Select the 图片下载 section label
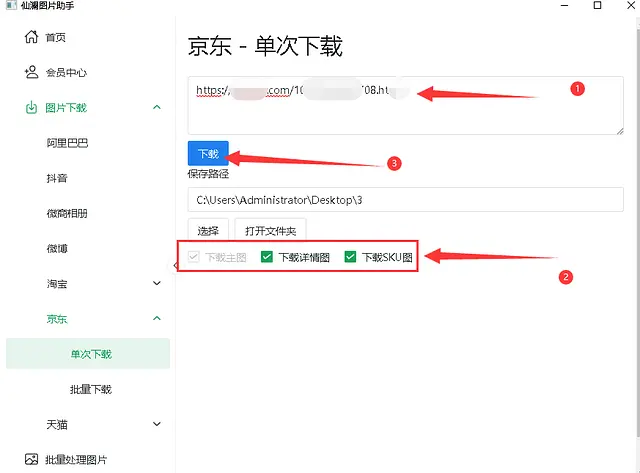This screenshot has height=473, width=640. click(x=66, y=108)
